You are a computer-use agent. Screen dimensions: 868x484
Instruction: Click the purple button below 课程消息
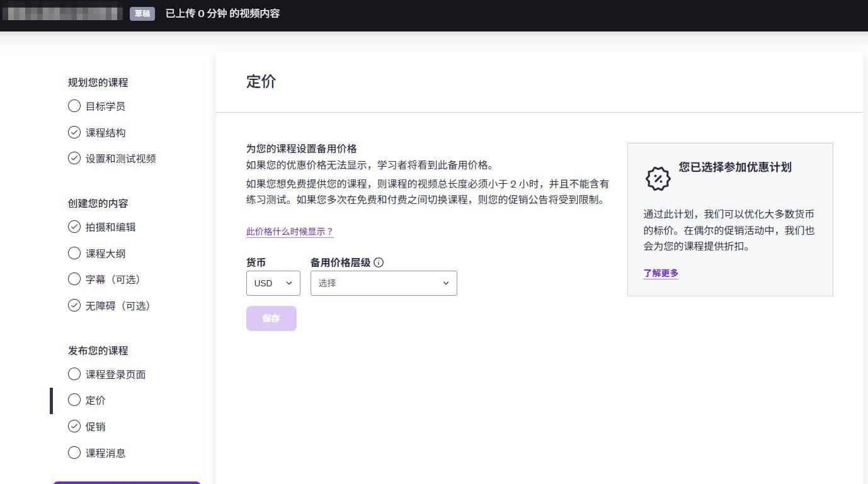[x=127, y=482]
